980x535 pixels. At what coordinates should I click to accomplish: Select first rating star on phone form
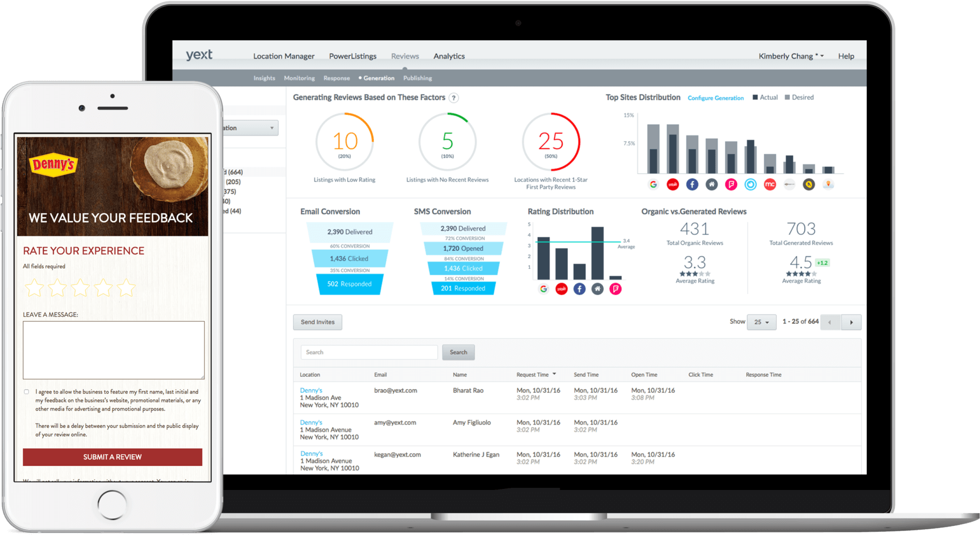tap(34, 288)
